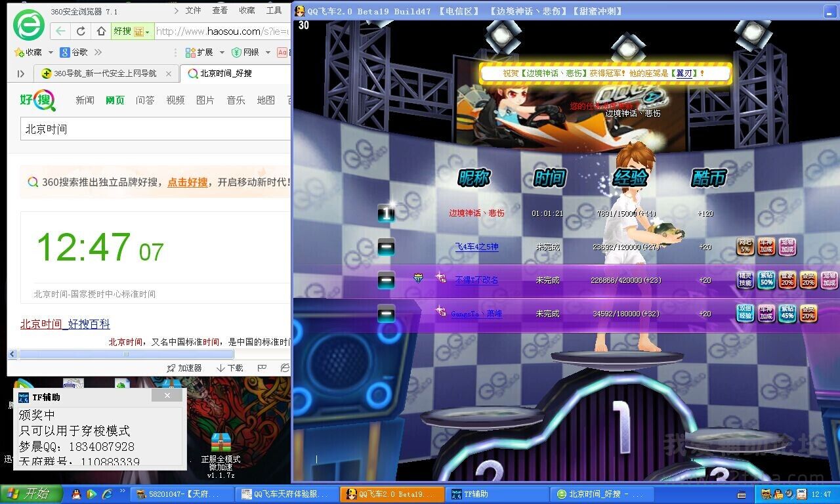Viewport: 840px width, 504px height.
Task: Open the 音乐 search category
Action: [x=236, y=100]
